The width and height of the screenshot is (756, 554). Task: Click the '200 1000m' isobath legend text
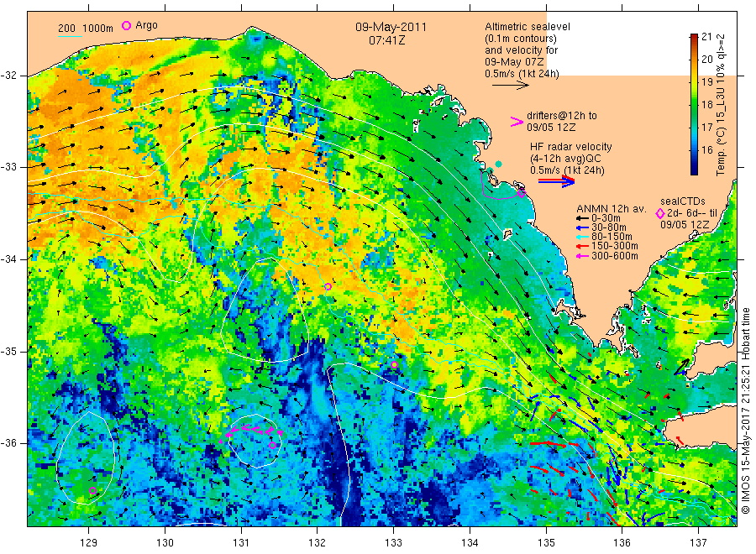(86, 29)
